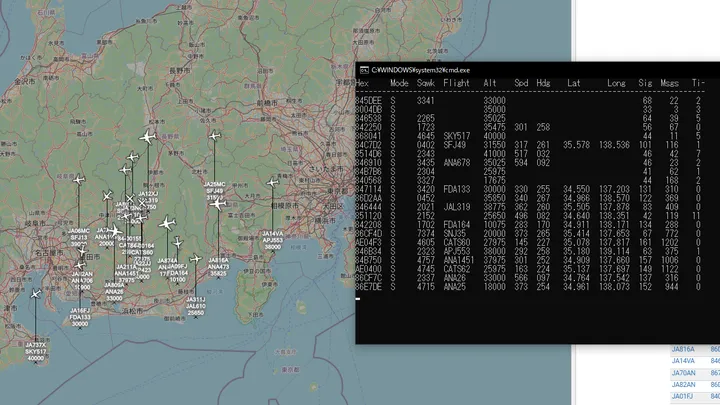Click the ANA1451 flight entry in the console

pos(459,260)
